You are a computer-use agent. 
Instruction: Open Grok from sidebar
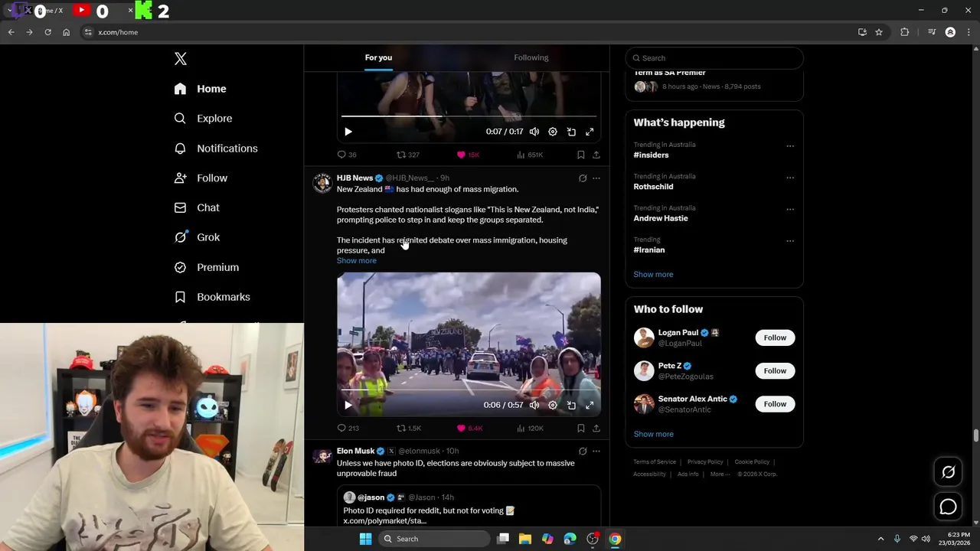pyautogui.click(x=197, y=237)
